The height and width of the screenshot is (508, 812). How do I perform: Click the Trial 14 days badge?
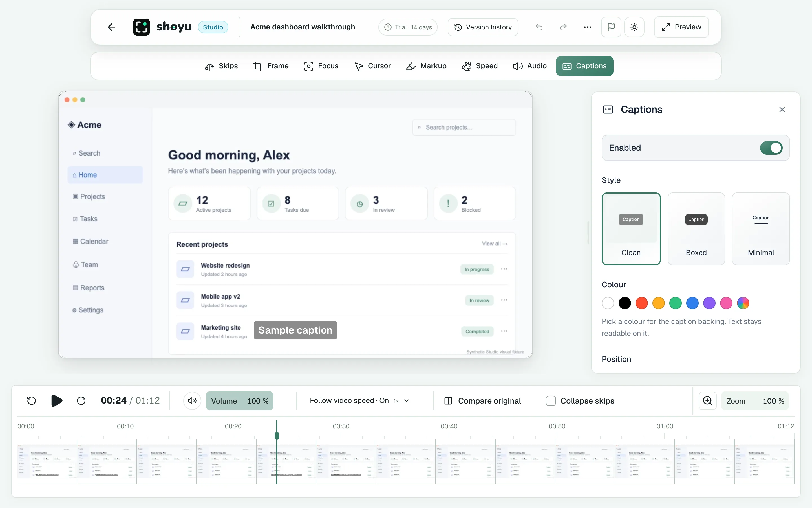click(x=408, y=27)
